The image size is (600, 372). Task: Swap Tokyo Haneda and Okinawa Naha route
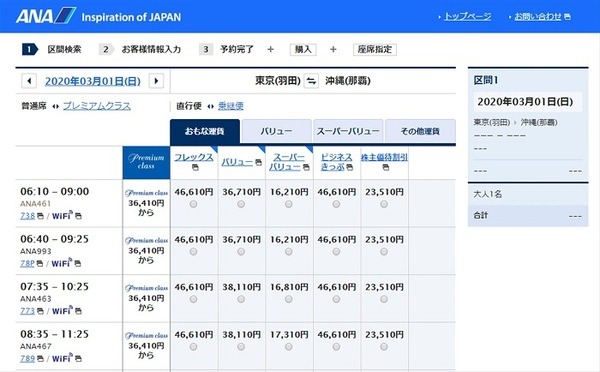(x=311, y=81)
